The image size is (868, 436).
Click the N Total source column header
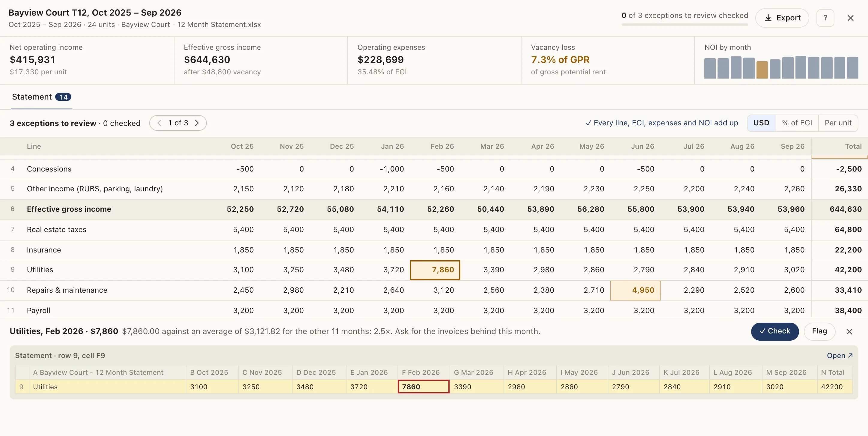(x=835, y=373)
